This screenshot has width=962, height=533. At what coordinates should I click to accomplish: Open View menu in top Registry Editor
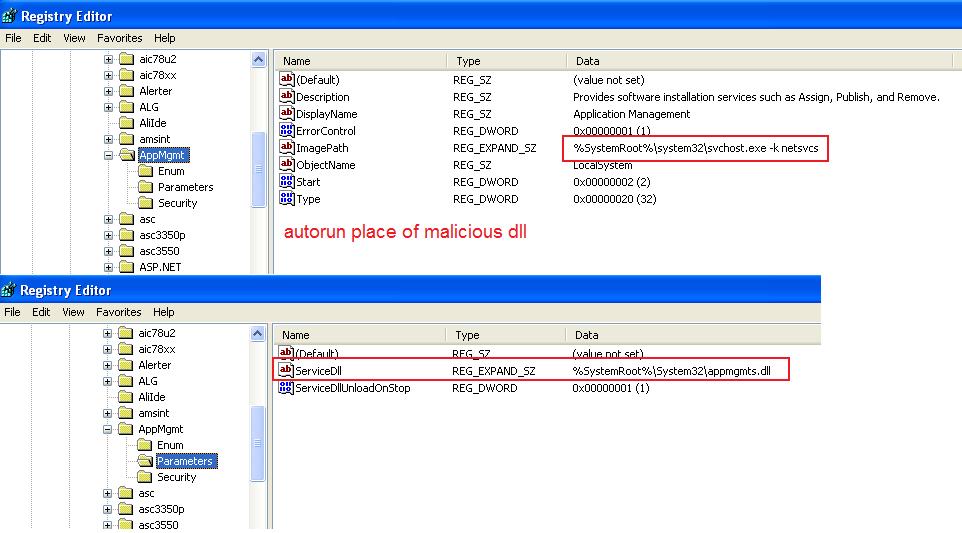74,38
